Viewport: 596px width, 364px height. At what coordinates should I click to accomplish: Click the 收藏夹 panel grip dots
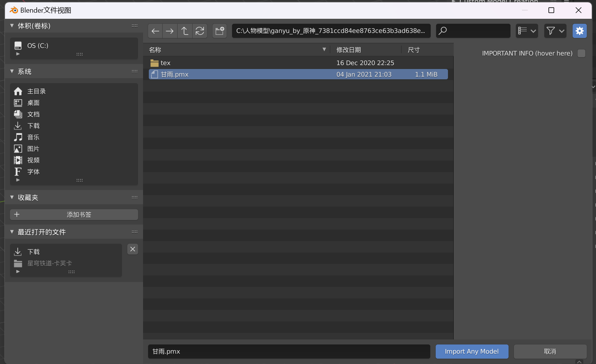pyautogui.click(x=135, y=197)
